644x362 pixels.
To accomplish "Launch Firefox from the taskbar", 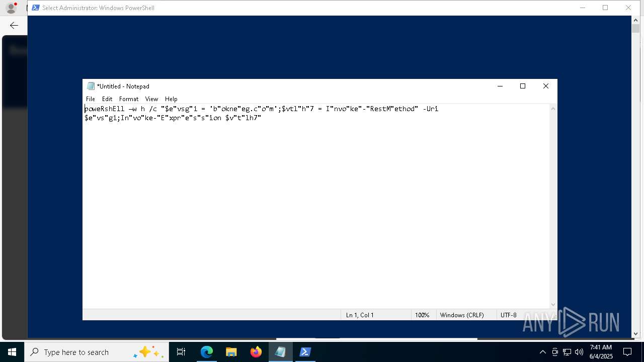I will pos(256,352).
